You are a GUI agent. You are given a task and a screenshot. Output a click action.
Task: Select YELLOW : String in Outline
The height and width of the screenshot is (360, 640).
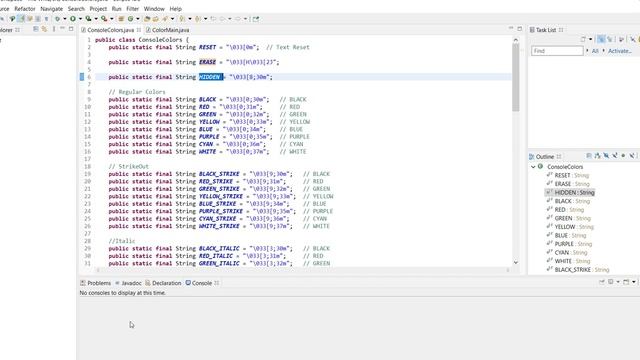[574, 227]
